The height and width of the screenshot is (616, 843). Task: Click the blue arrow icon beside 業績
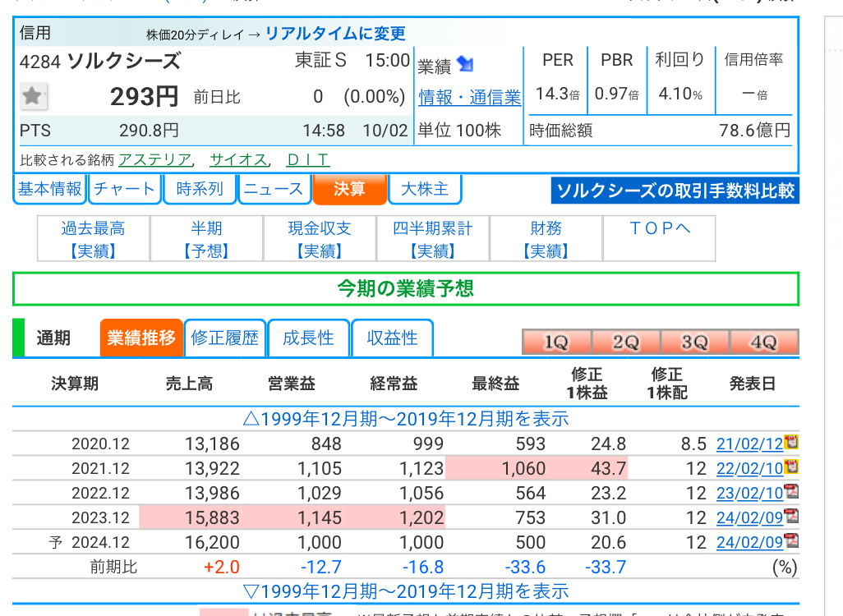[465, 65]
